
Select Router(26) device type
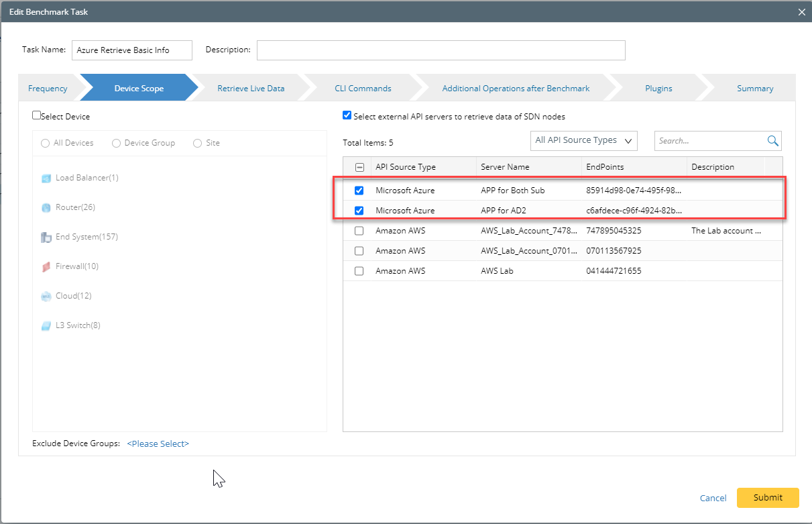pyautogui.click(x=75, y=207)
